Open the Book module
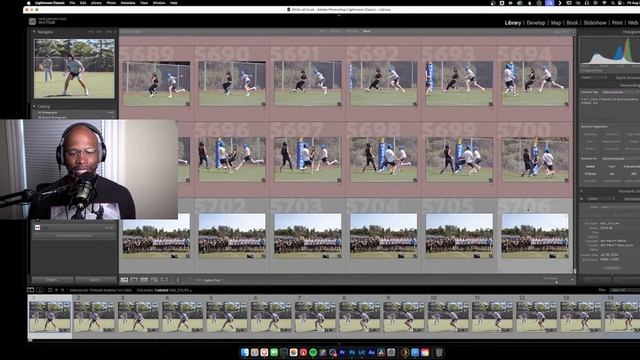This screenshot has height=360, width=640. coord(572,23)
